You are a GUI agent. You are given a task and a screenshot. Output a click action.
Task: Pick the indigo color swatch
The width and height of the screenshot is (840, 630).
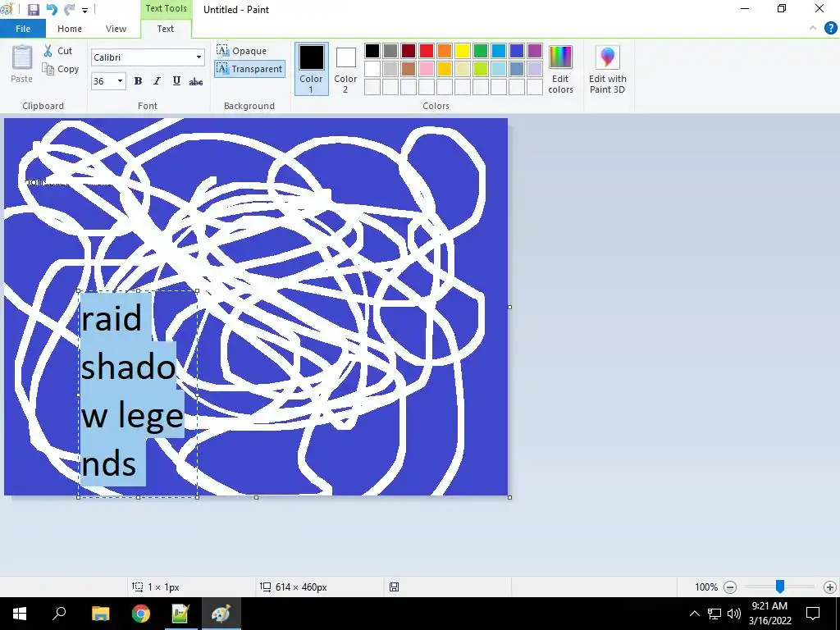click(x=517, y=51)
